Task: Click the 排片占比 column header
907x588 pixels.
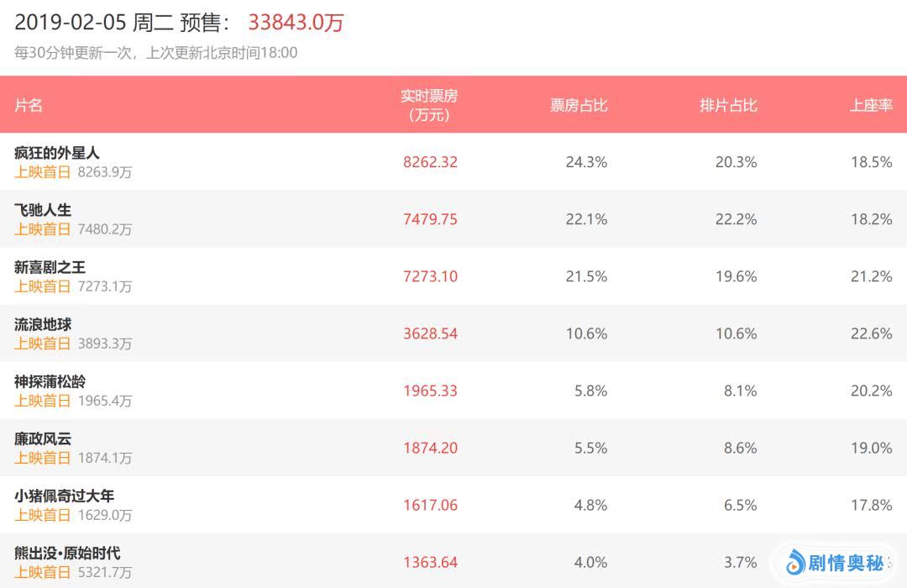Action: point(728,105)
